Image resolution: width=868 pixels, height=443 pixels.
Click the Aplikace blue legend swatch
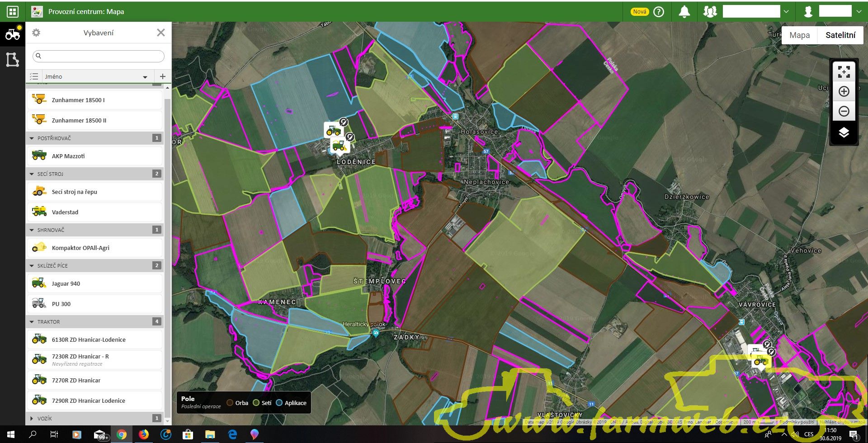(x=279, y=403)
